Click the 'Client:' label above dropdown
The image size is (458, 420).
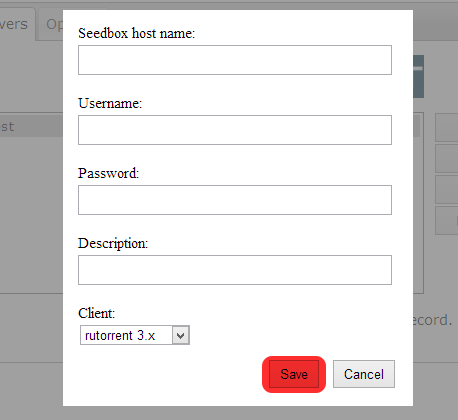tap(96, 313)
